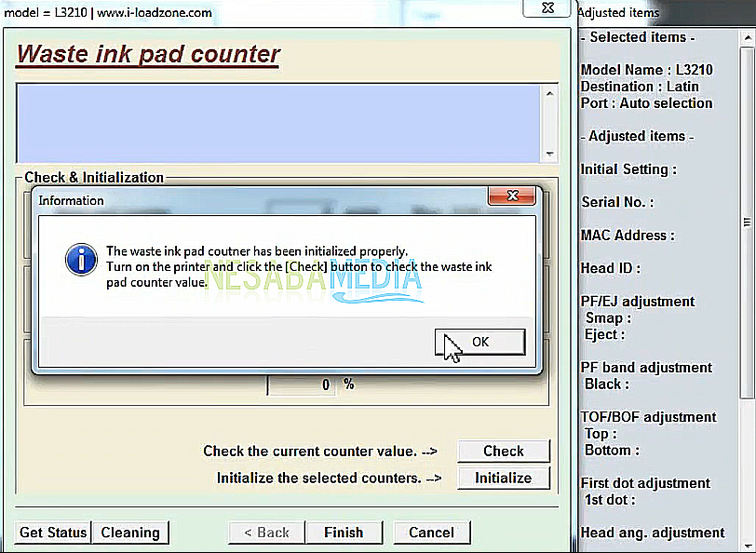Click the Waste ink pad counter heading
The height and width of the screenshot is (553, 756).
click(x=148, y=54)
